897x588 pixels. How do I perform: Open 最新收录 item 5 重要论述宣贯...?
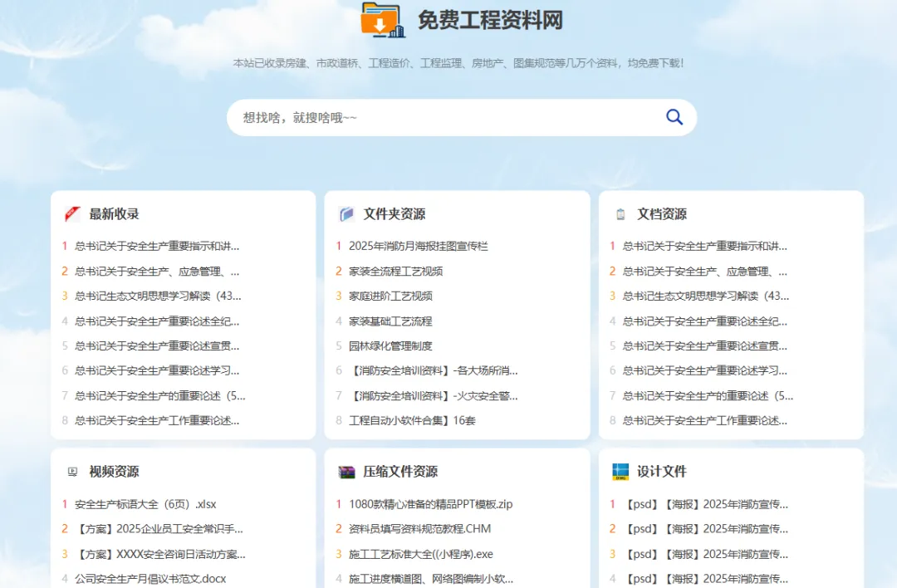click(x=157, y=345)
